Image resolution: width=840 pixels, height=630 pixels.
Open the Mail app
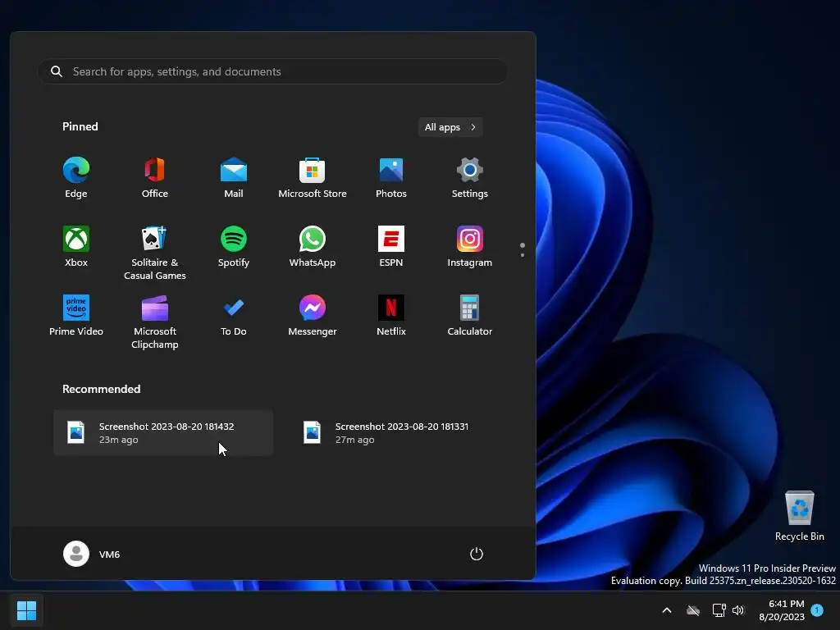pos(234,178)
